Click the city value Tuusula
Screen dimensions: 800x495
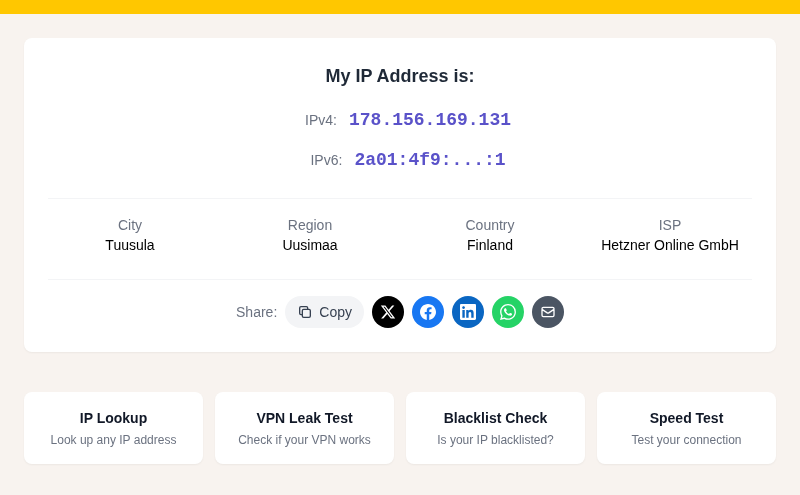pyautogui.click(x=130, y=245)
